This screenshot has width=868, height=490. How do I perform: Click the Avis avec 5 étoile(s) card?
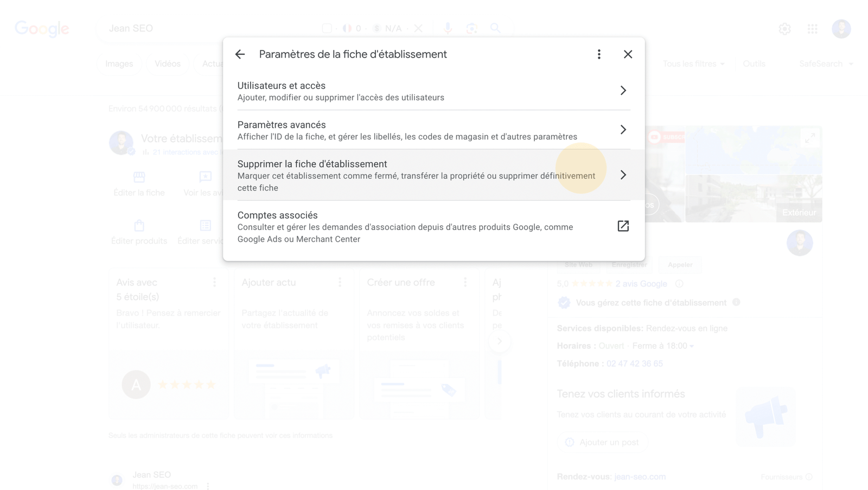pyautogui.click(x=169, y=343)
